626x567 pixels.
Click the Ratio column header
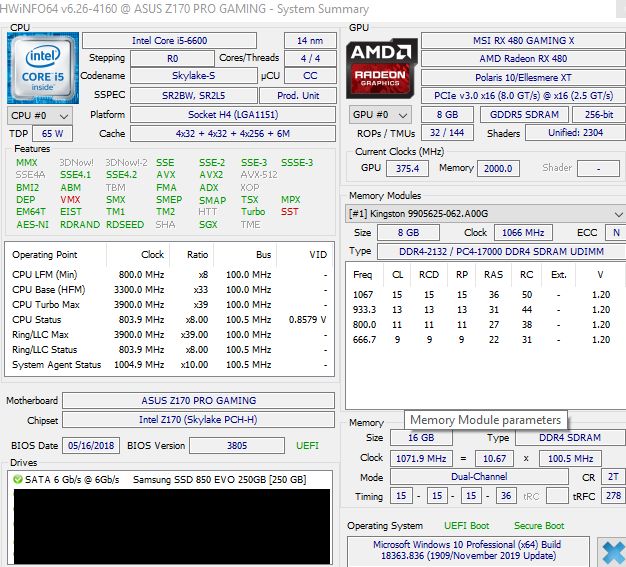192,255
